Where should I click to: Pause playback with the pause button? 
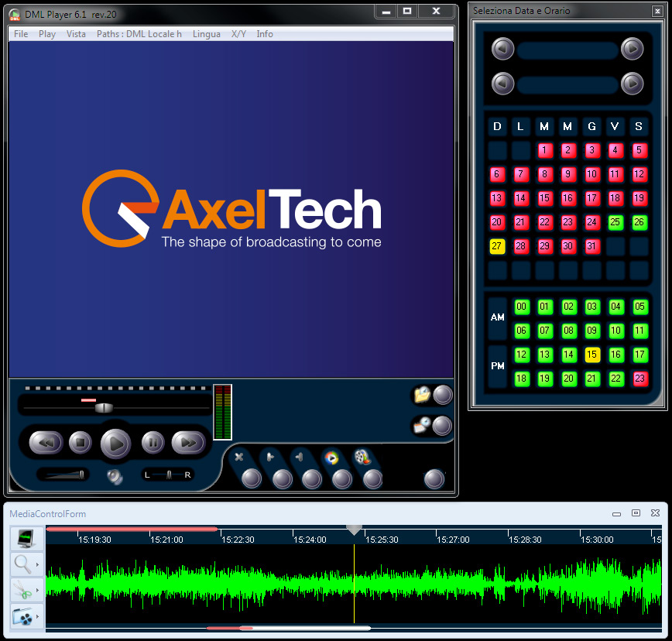point(153,443)
